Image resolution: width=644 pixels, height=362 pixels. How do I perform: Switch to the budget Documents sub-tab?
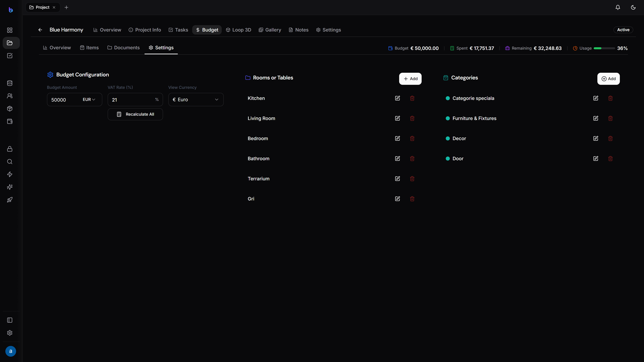(x=123, y=48)
